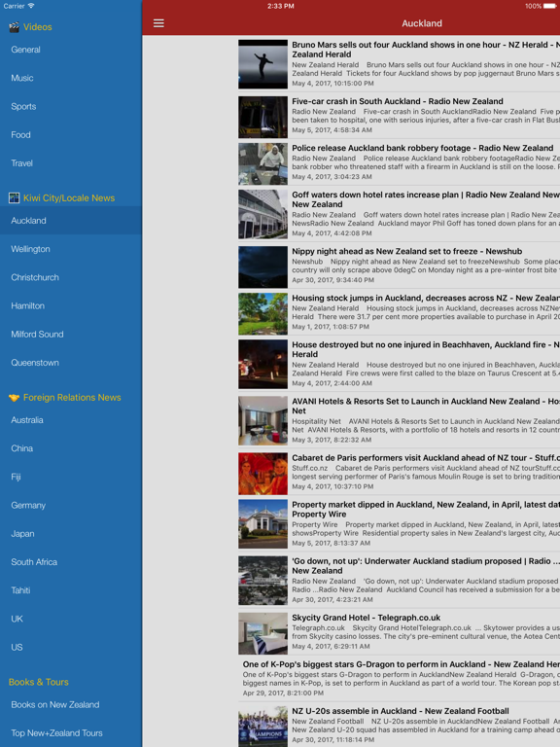Click date May 4, 2017, 10:15:00 PM

[332, 84]
